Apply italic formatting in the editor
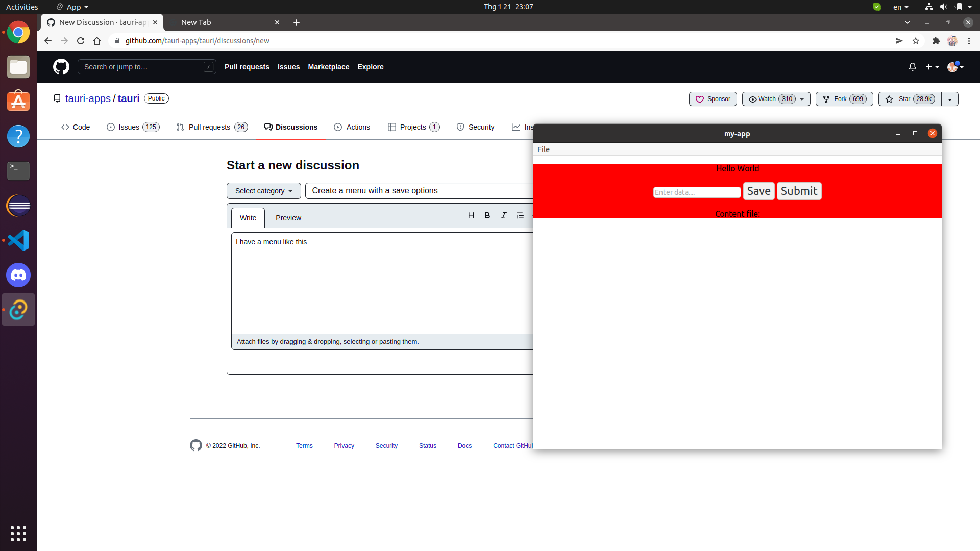The height and width of the screenshot is (551, 980). point(504,215)
